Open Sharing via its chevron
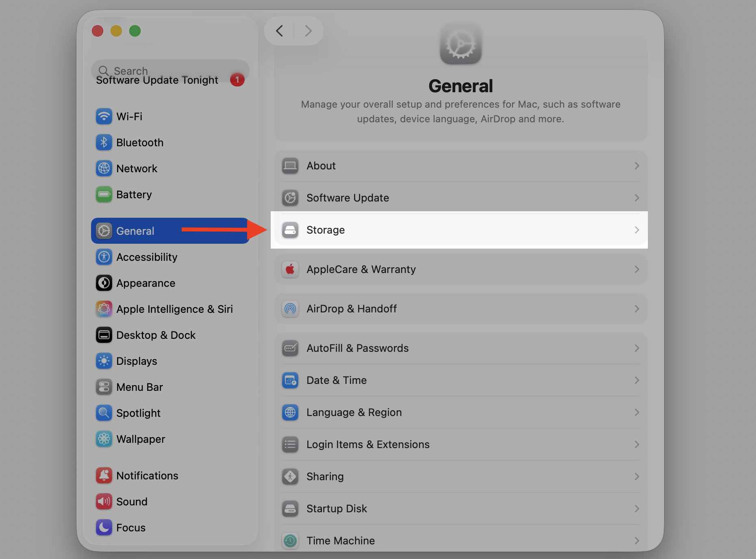 (x=637, y=477)
